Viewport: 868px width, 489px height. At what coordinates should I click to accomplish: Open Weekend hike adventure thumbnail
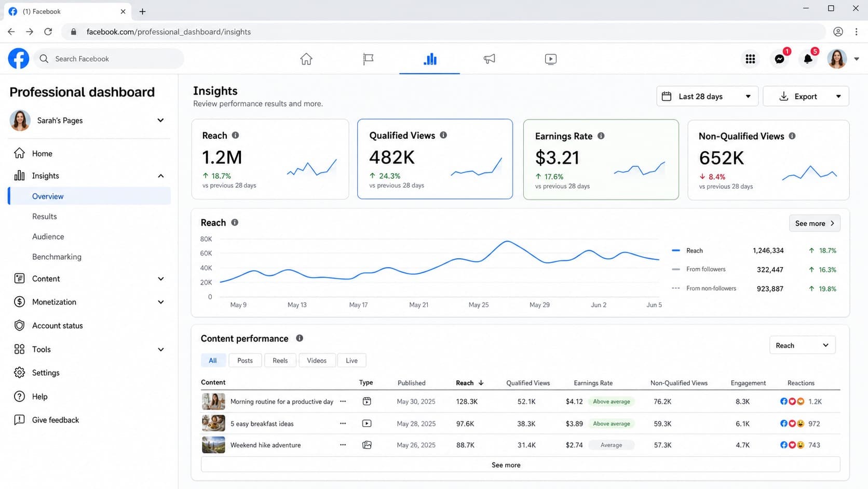(x=213, y=445)
